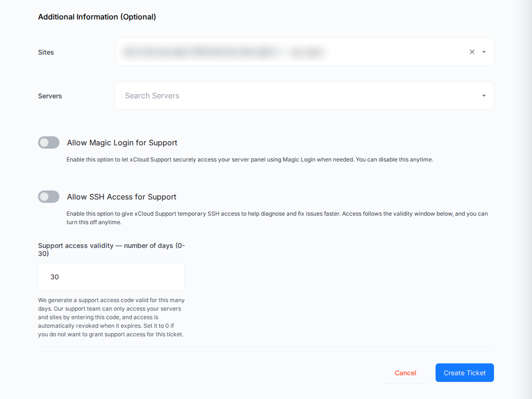Click the Allow SSH Access for Support label
Image resolution: width=532 pixels, height=399 pixels.
pos(122,197)
